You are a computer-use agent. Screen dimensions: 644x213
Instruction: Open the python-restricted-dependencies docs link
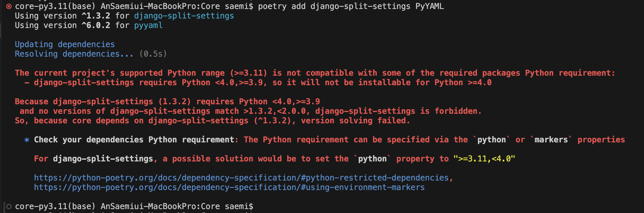(241, 178)
